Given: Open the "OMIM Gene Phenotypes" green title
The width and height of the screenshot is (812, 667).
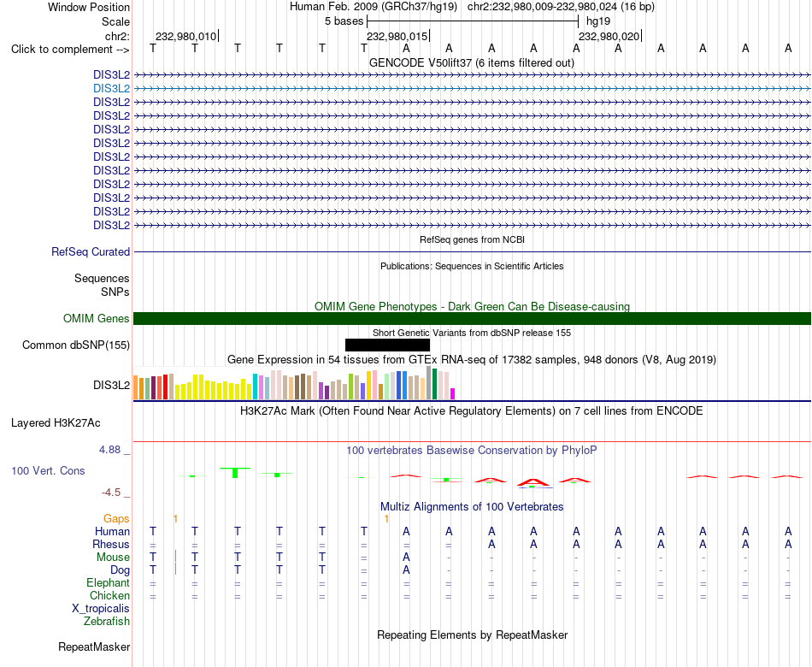Looking at the screenshot, I should 472,306.
